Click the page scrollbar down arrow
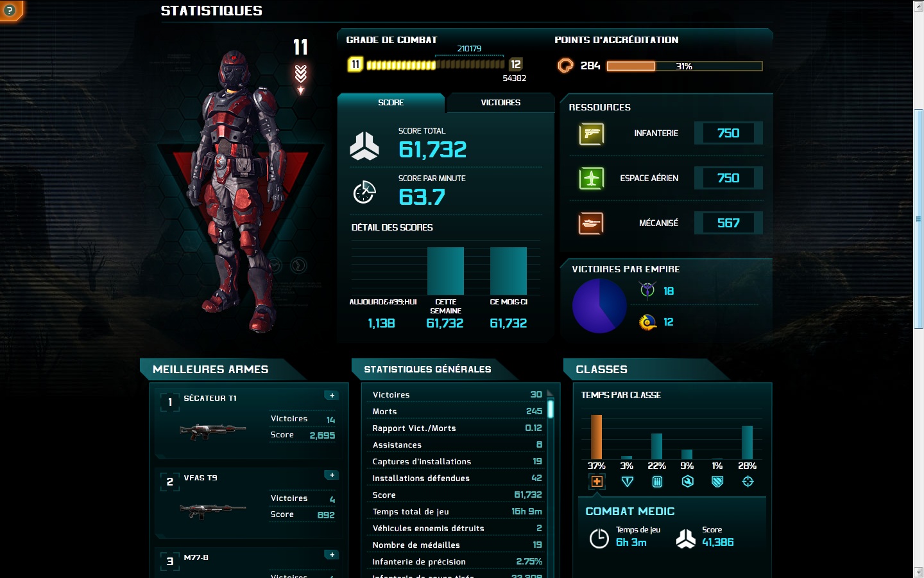The image size is (924, 578). click(918, 572)
